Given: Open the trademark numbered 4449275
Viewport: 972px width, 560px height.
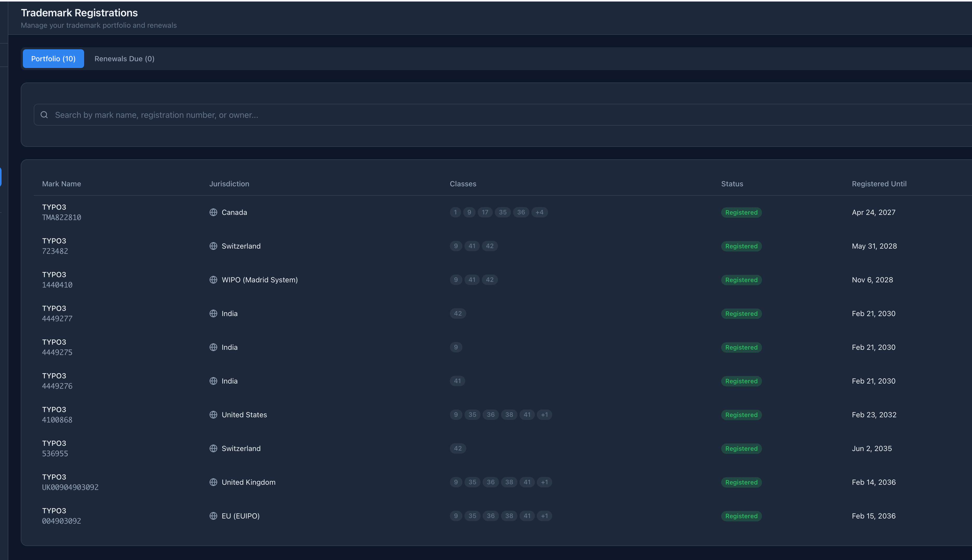Looking at the screenshot, I should pyautogui.click(x=57, y=352).
